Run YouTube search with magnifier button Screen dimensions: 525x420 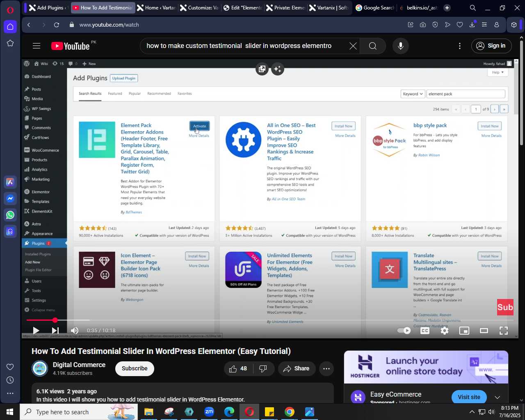[372, 46]
